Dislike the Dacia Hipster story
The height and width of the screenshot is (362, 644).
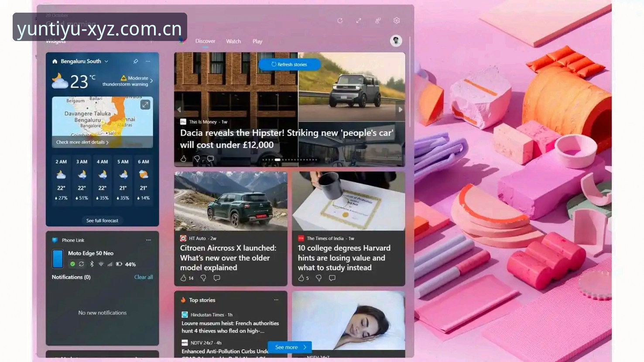(197, 159)
